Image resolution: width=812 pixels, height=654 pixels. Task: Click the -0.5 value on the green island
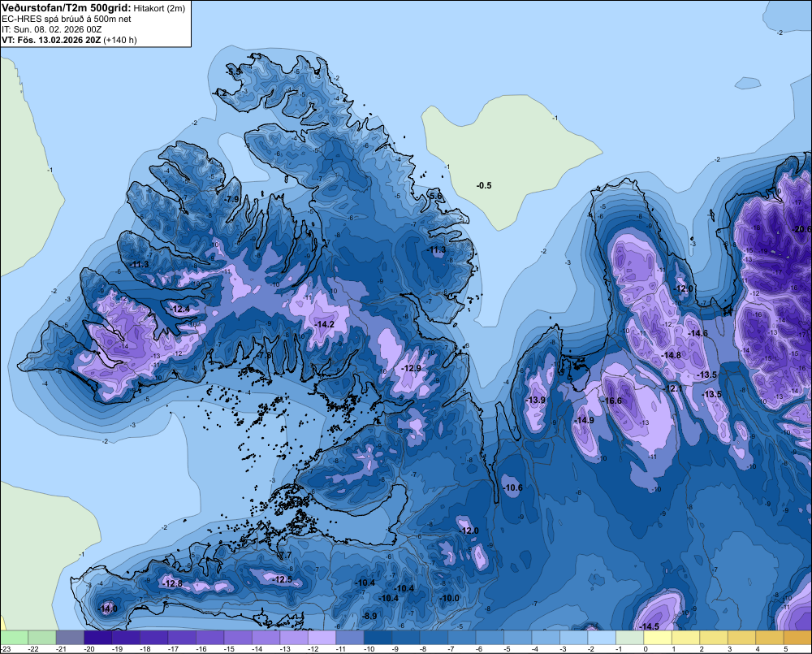[484, 185]
